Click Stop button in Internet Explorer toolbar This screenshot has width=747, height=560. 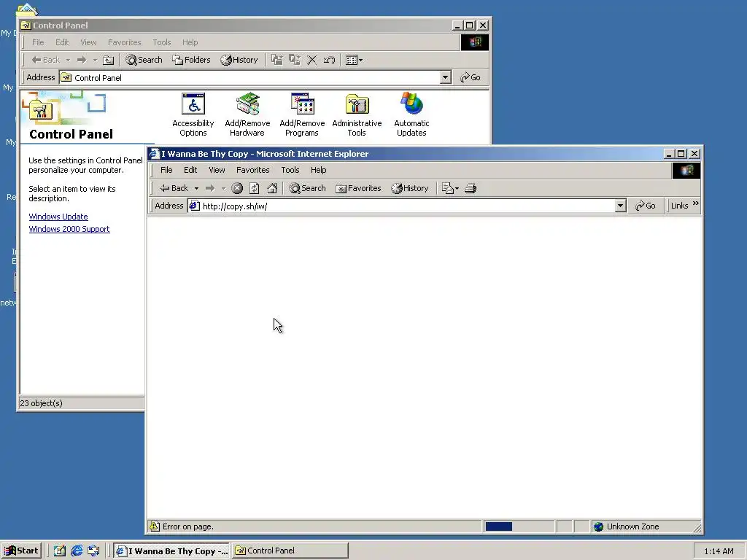pos(237,188)
